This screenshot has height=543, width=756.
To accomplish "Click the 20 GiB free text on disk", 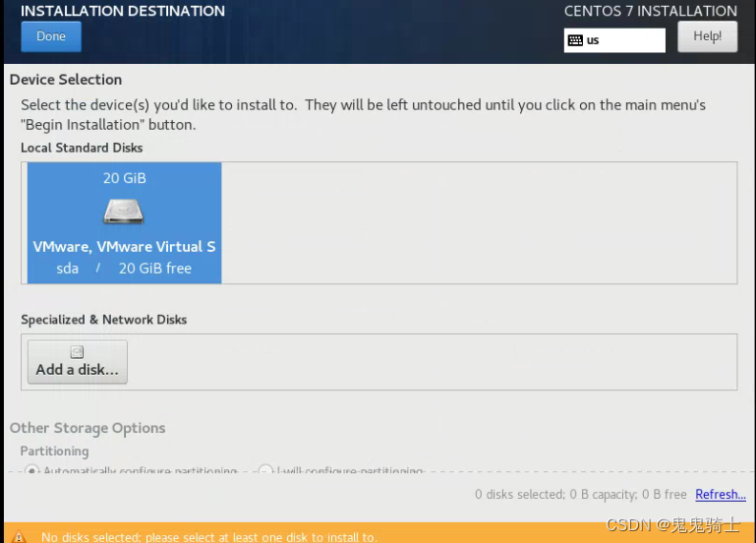I will tap(155, 269).
